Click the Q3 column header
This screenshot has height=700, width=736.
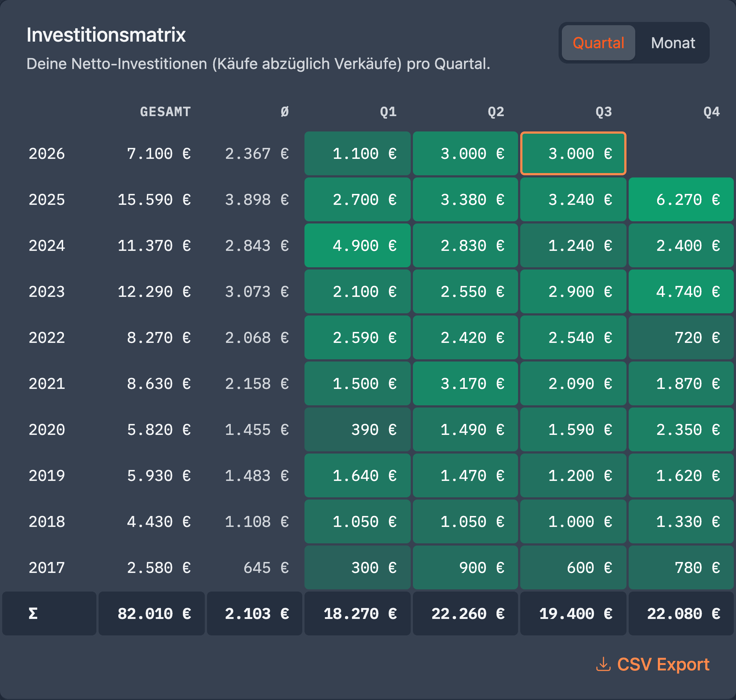(603, 112)
